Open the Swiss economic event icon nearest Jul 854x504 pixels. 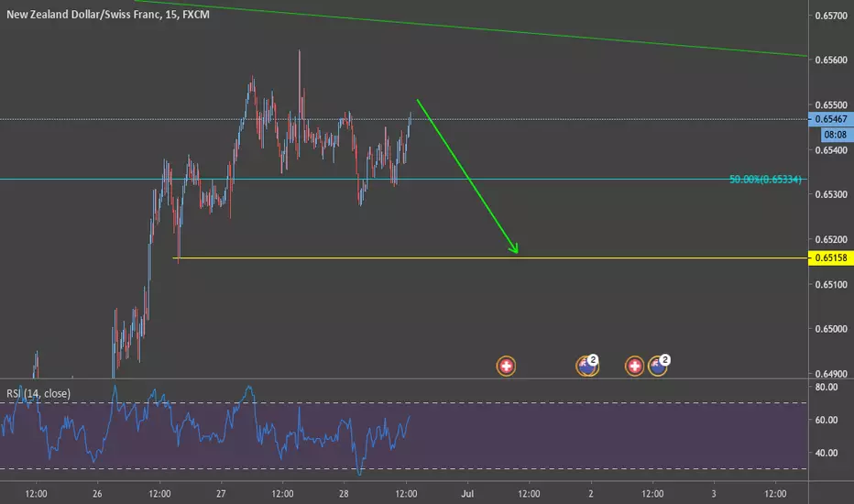point(506,367)
